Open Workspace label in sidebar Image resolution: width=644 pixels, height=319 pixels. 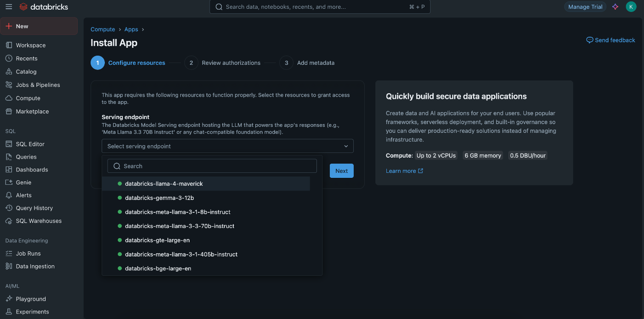(x=31, y=46)
